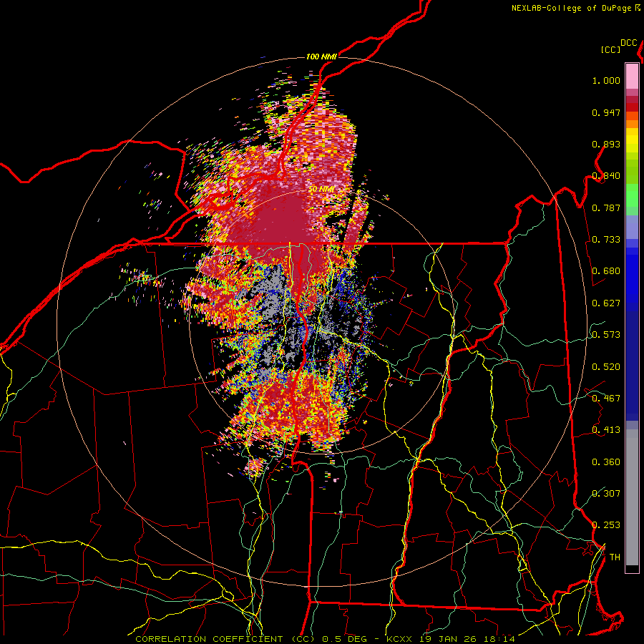Click the 19 JAN 26 date in the caption

[447, 639]
